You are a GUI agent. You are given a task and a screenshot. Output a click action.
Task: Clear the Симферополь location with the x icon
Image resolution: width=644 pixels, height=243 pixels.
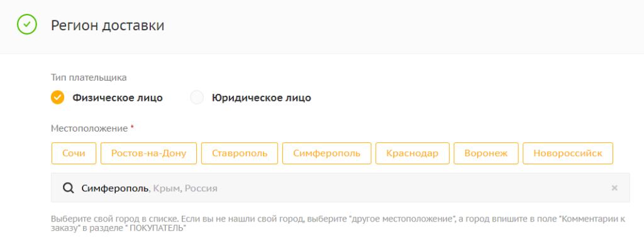coord(614,188)
